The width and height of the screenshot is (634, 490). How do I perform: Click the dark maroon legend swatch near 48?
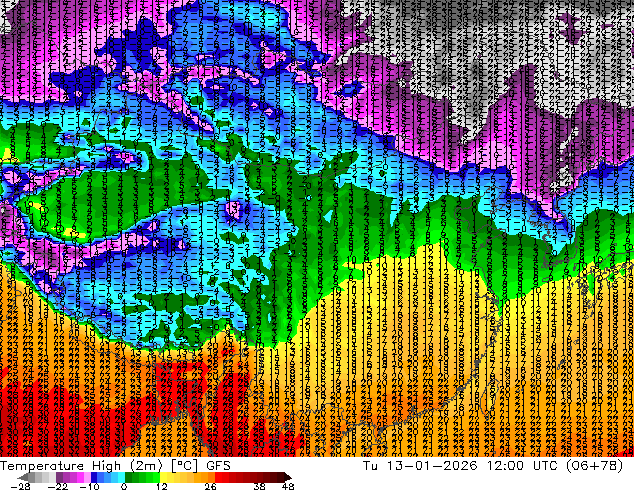(280, 477)
